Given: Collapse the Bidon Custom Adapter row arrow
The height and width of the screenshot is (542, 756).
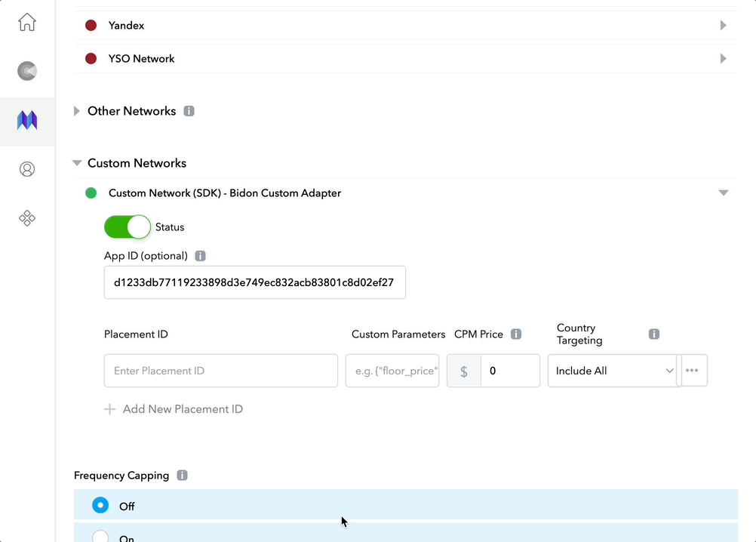Looking at the screenshot, I should (x=724, y=193).
